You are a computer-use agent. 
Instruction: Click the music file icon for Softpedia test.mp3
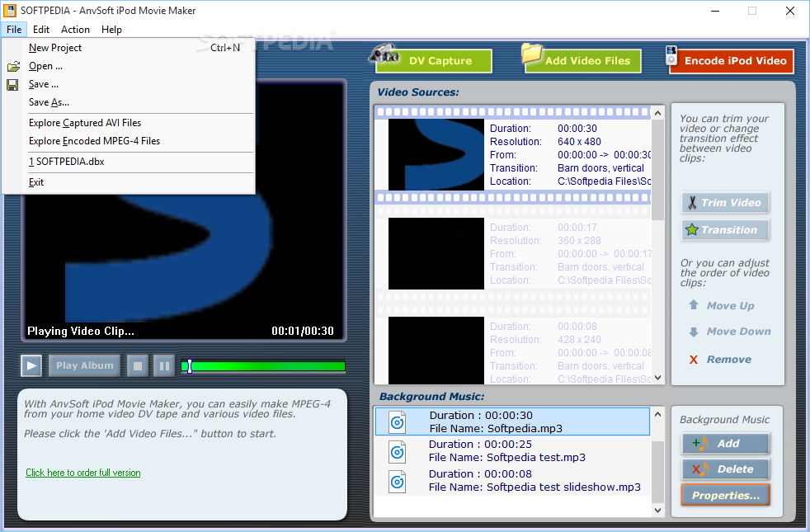click(x=397, y=453)
